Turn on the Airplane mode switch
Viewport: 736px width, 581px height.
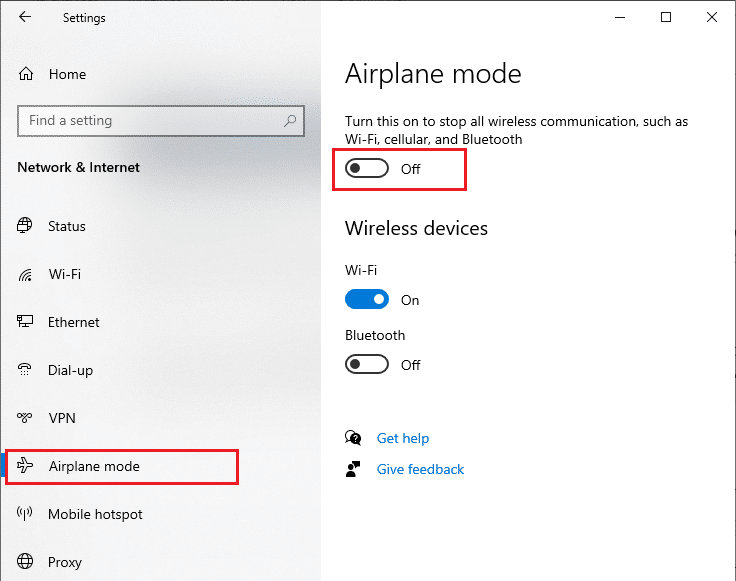pos(367,168)
